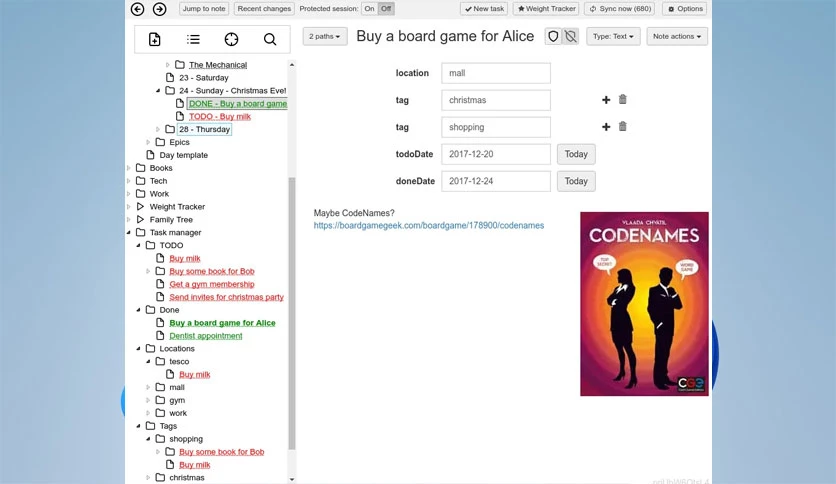The image size is (836, 484).
Task: Select Buy a board game for Alice under Done
Action: point(222,323)
